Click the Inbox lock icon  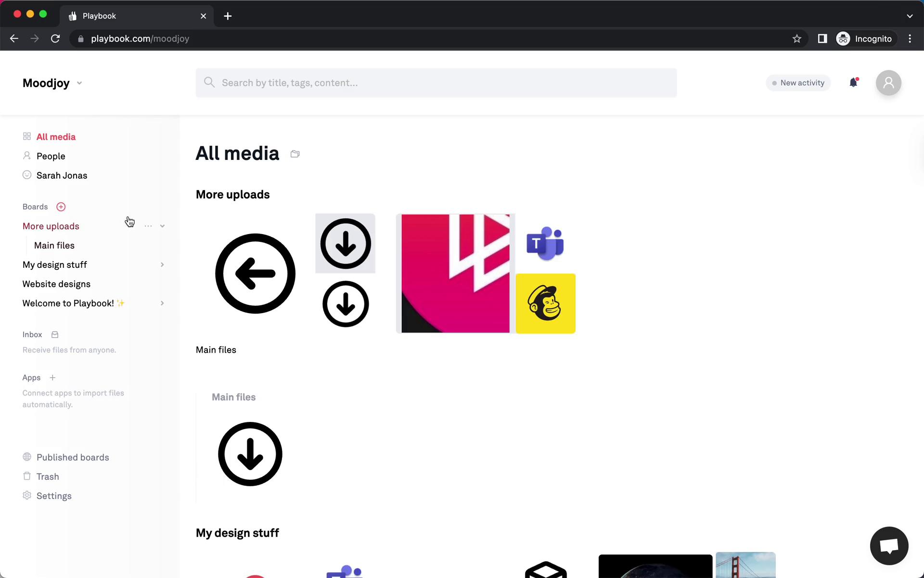pyautogui.click(x=54, y=334)
